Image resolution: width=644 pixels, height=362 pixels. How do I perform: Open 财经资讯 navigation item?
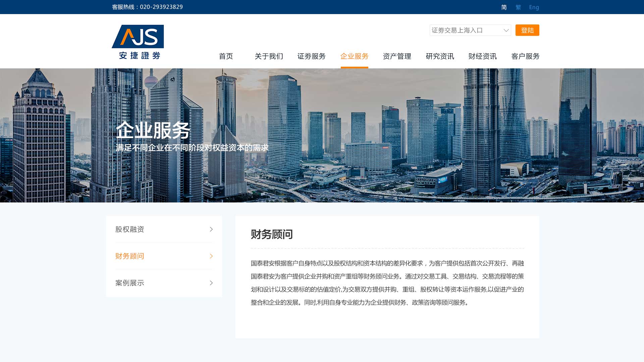click(483, 56)
